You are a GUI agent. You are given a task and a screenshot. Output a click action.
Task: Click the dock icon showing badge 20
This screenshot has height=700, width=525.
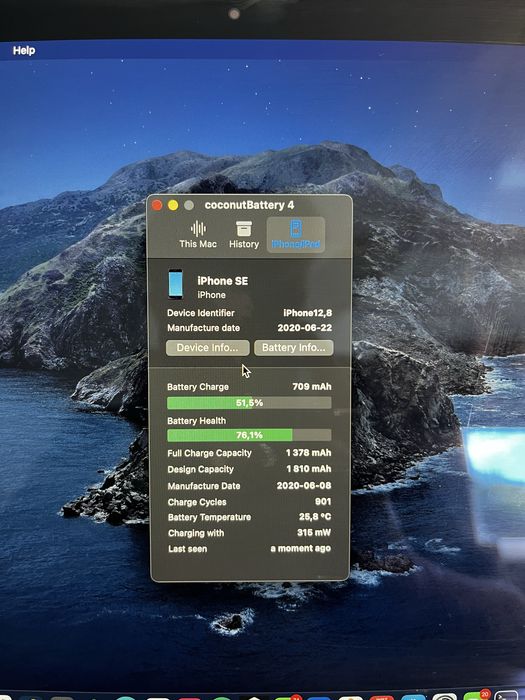[x=476, y=696]
